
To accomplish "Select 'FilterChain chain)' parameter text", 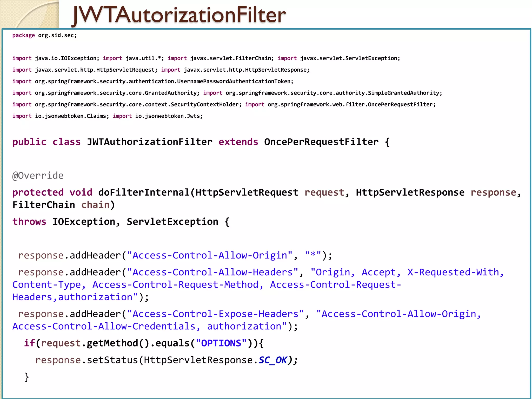I will [64, 205].
